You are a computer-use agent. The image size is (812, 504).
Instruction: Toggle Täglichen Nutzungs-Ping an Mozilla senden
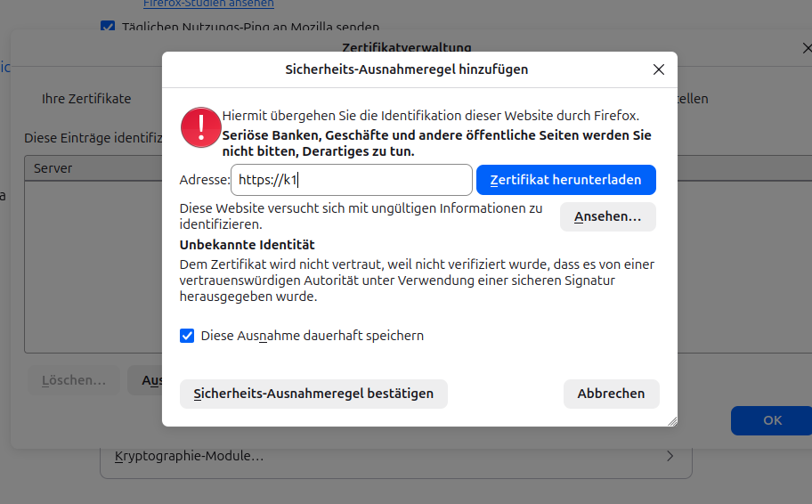[108, 28]
